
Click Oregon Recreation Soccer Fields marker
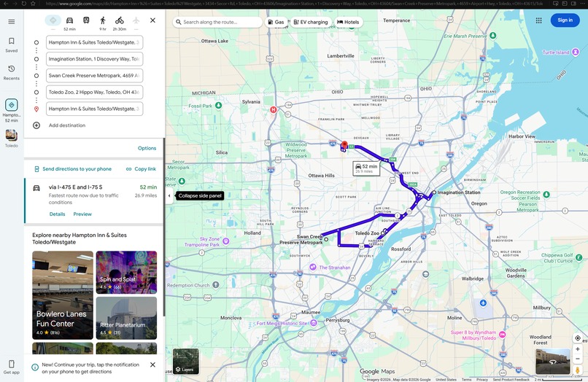[546, 194]
